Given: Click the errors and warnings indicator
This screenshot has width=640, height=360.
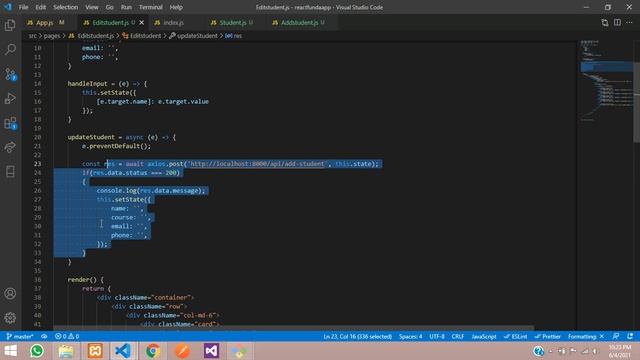Looking at the screenshot, I should click(x=67, y=336).
